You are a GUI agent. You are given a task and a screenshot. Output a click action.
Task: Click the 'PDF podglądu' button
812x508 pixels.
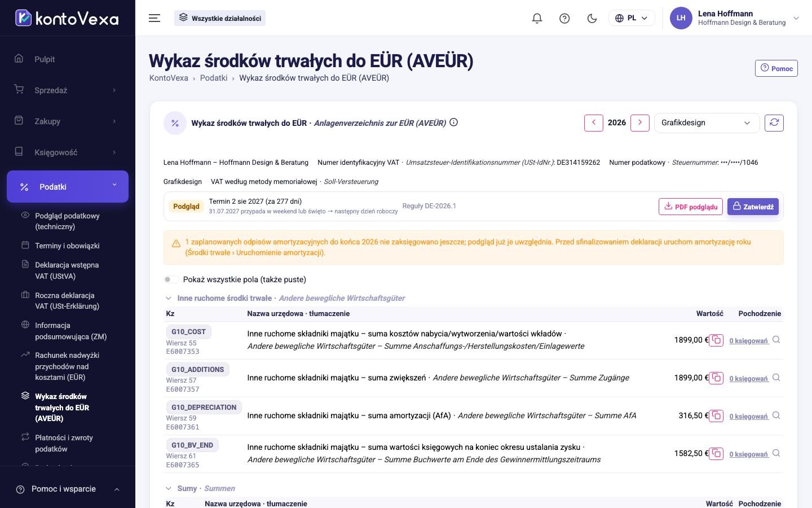(691, 207)
